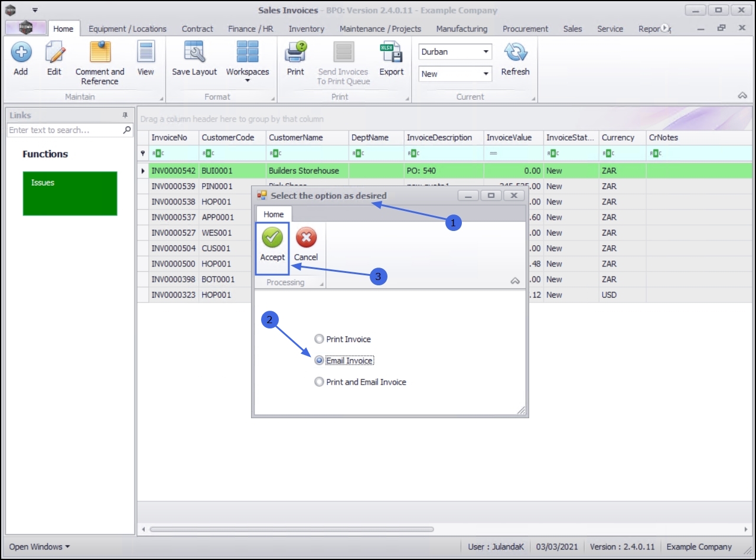
Task: Open the Service ribbon tab
Action: 610,28
